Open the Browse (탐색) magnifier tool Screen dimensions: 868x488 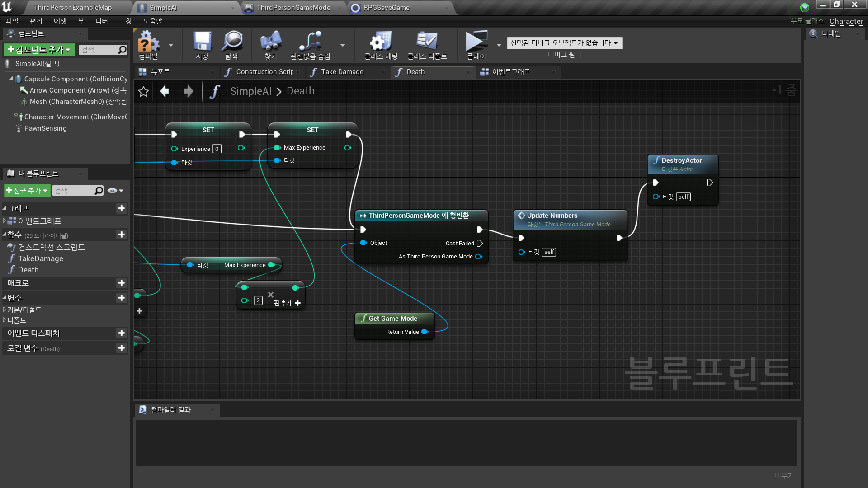tap(232, 42)
